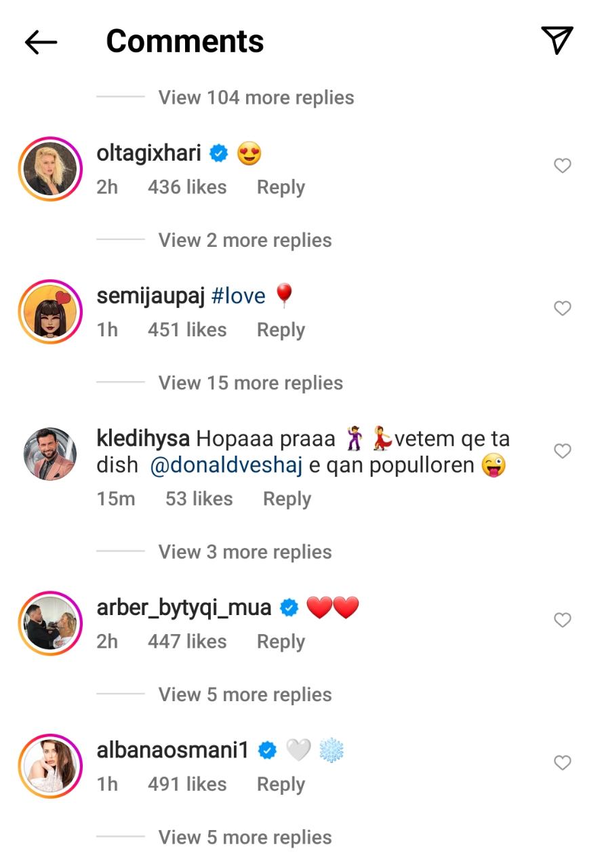Open the @donaldveshaj mention
Viewport: 604px width, 868px height.
pos(225,467)
